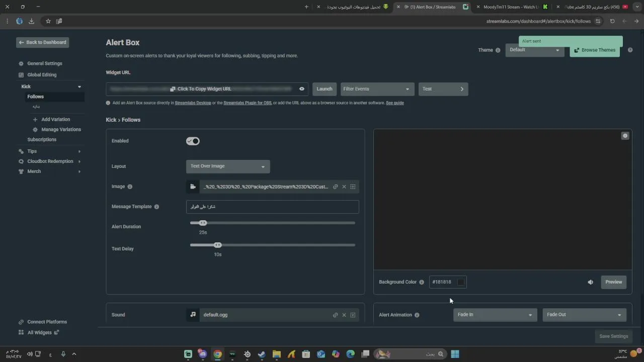644x362 pixels.
Task: Click the Launch button
Action: (x=325, y=89)
